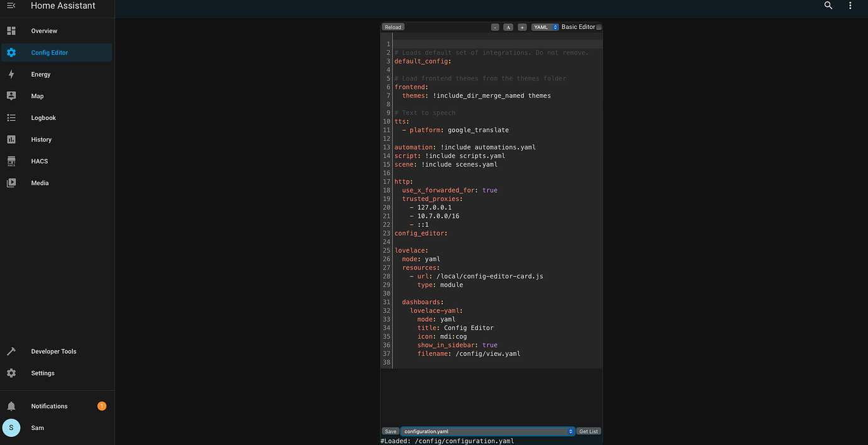Open the Map icon in the sidebar

11,96
